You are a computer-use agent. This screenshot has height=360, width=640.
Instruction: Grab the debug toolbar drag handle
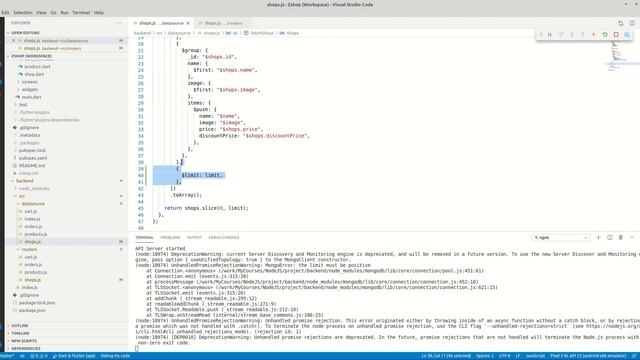point(541,35)
